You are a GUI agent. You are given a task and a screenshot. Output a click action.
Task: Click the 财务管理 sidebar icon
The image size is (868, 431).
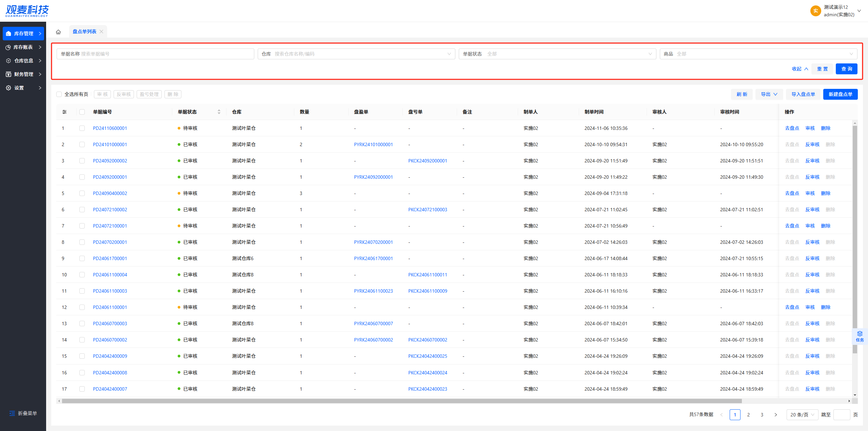point(8,74)
